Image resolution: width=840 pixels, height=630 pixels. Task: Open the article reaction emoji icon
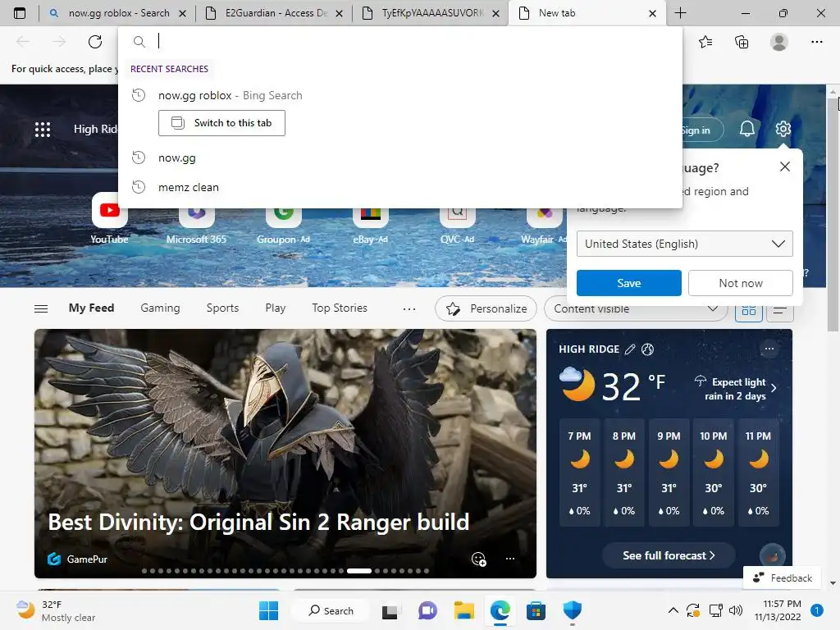[x=478, y=559]
